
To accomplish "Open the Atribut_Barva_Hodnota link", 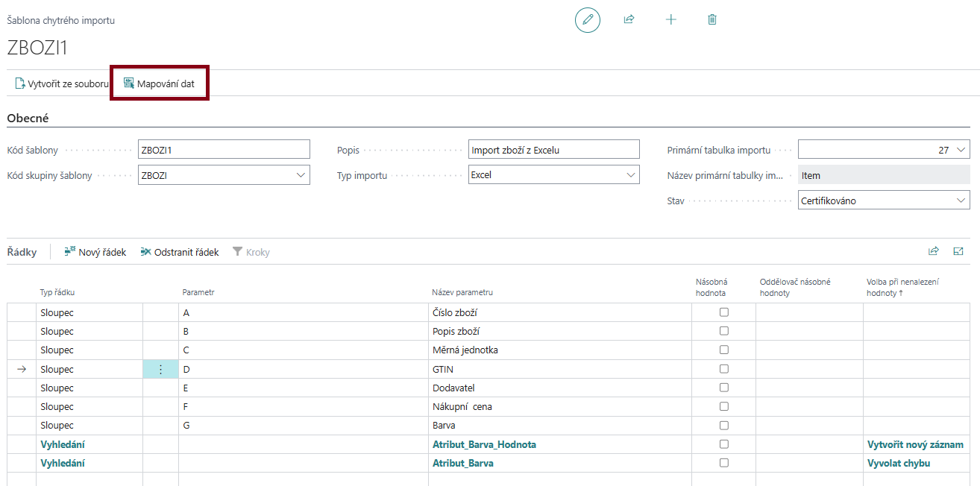I will tap(484, 444).
